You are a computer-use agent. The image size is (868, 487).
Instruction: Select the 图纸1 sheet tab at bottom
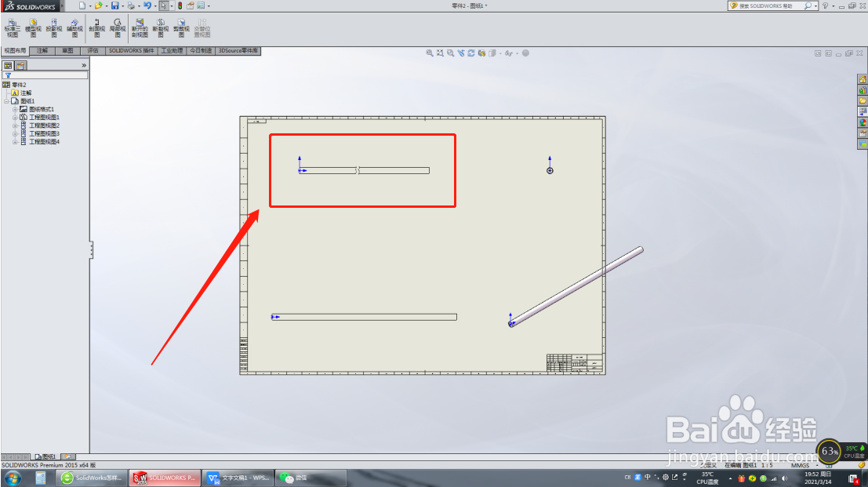[45, 456]
